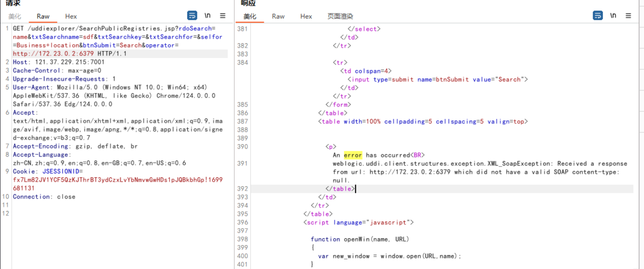644x269 pixels.
Task: Click the table width=100% cellpadding=5 line
Action: tap(423, 121)
